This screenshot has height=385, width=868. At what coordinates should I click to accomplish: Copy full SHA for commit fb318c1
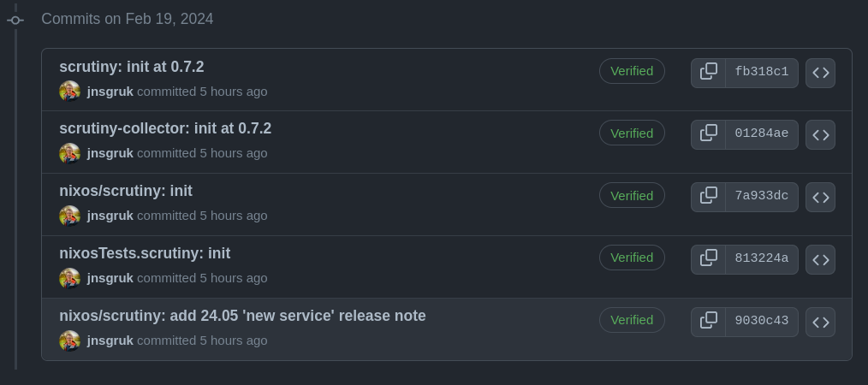coord(709,72)
